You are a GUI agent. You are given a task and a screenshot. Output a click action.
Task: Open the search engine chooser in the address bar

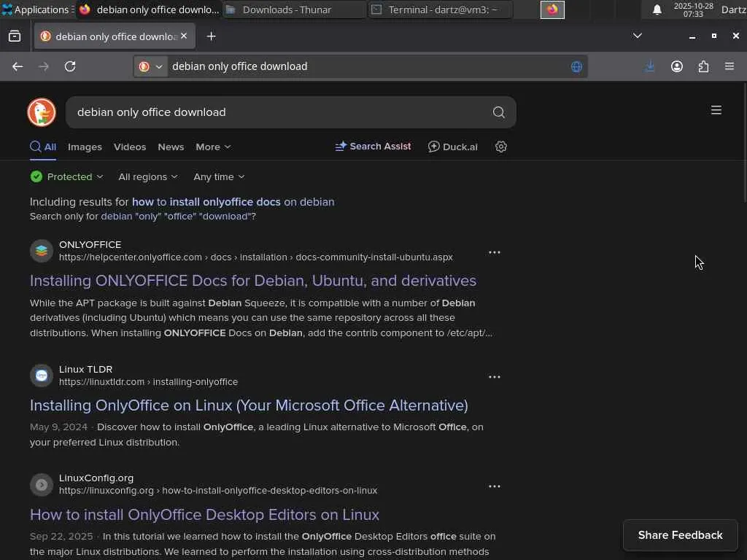pos(150,66)
